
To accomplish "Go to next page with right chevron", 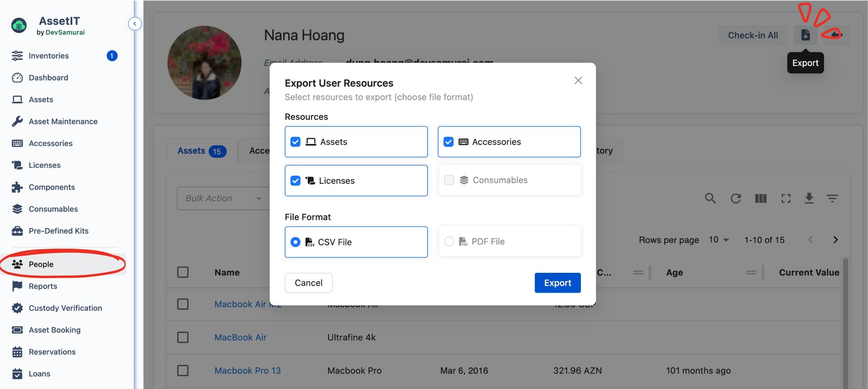I will [x=835, y=240].
